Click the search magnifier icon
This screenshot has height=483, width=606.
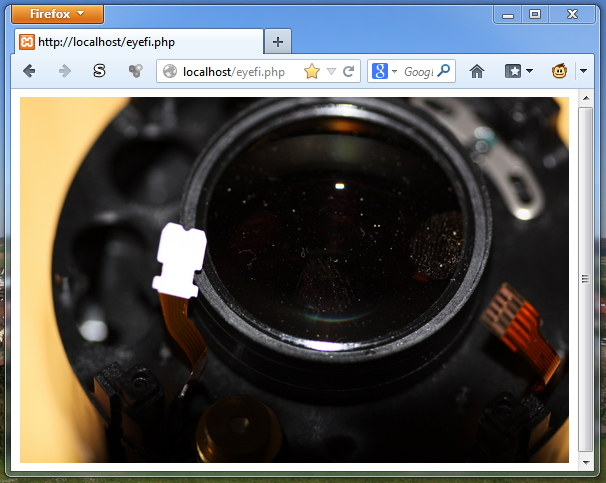pos(444,71)
